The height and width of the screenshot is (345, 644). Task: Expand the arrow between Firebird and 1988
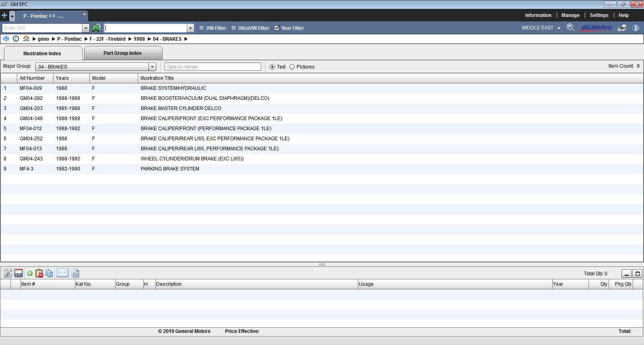tap(130, 39)
